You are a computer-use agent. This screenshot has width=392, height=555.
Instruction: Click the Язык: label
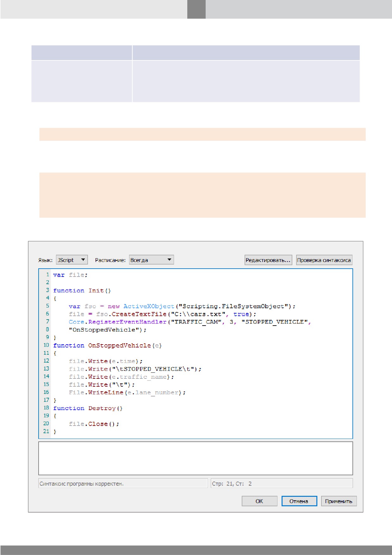[45, 260]
